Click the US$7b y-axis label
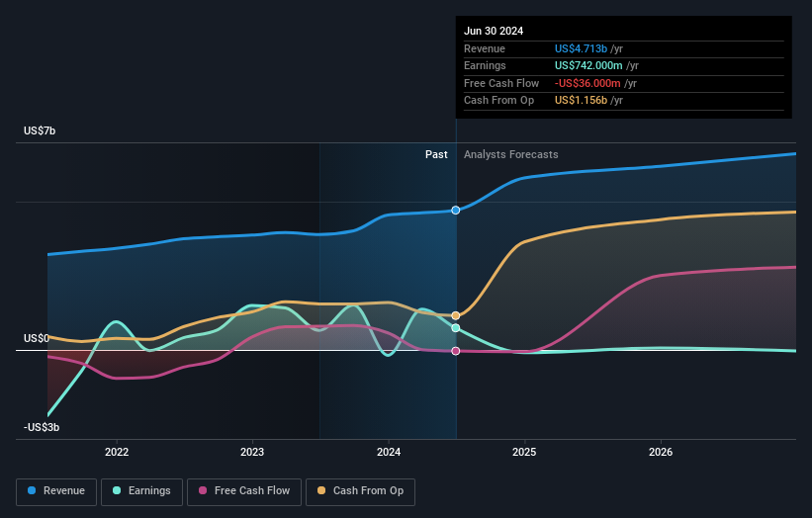Viewport: 812px width, 518px height. pos(40,130)
